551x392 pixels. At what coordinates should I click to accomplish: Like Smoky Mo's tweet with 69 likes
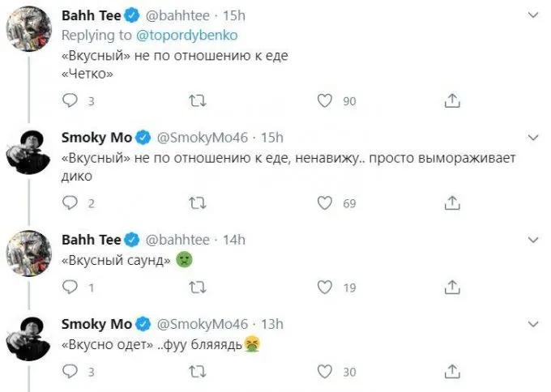tap(325, 202)
